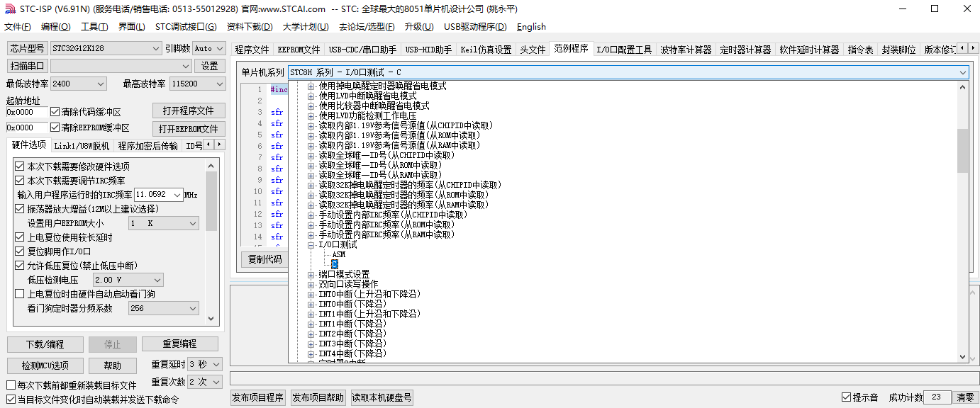
Task: Click the 重复编程 button
Action: (x=180, y=344)
